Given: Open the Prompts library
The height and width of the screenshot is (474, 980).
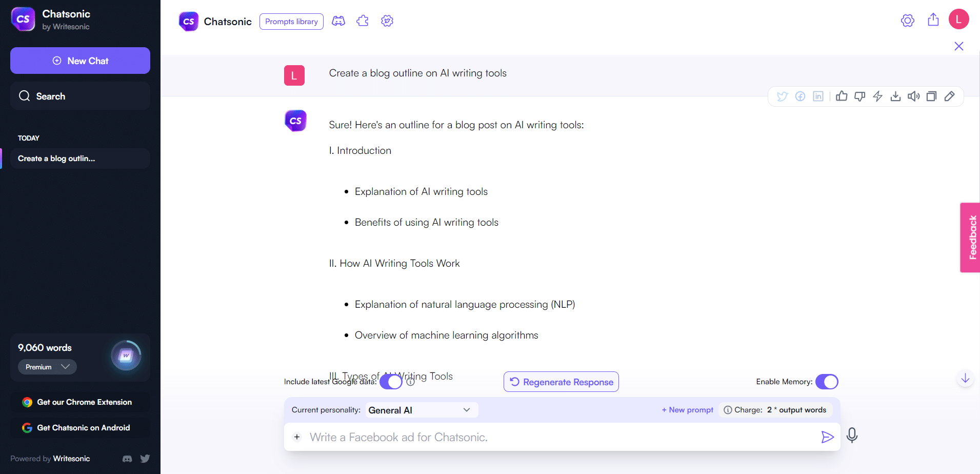Looking at the screenshot, I should [291, 22].
